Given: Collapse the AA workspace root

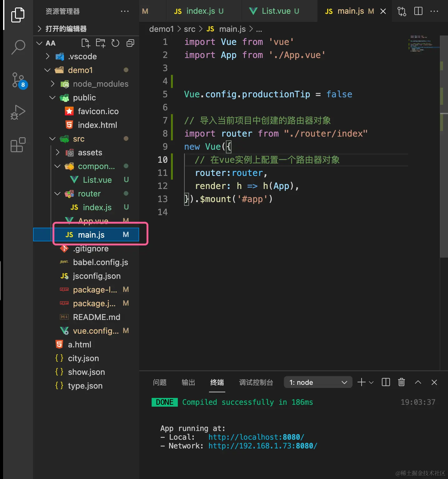Looking at the screenshot, I should [39, 43].
